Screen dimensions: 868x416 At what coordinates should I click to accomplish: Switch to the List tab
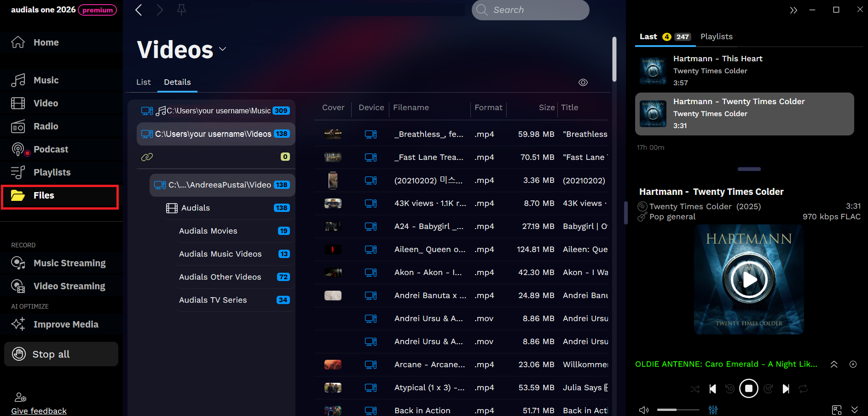pyautogui.click(x=143, y=82)
